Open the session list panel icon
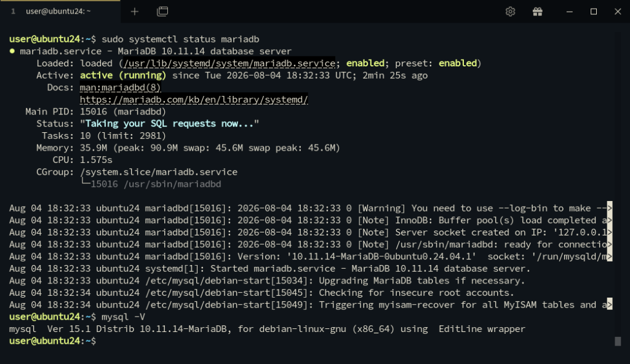The width and height of the screenshot is (630, 364). 162,12
